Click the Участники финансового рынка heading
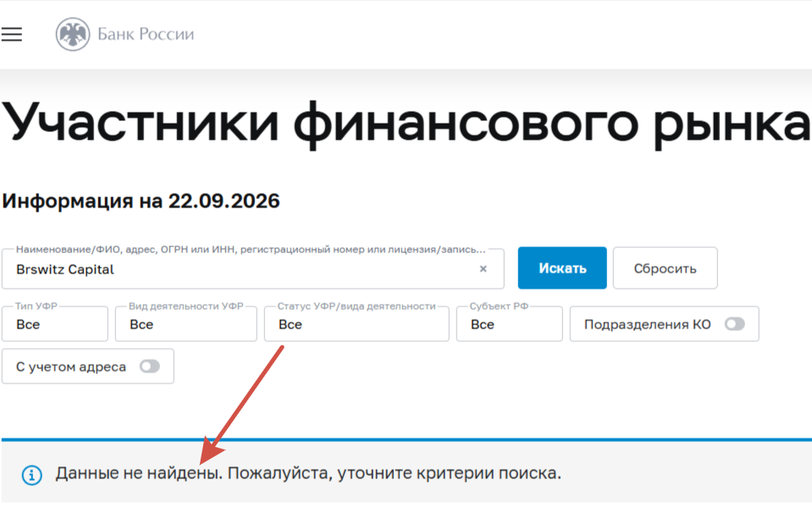Screen dimensions: 812x524 coord(406,124)
